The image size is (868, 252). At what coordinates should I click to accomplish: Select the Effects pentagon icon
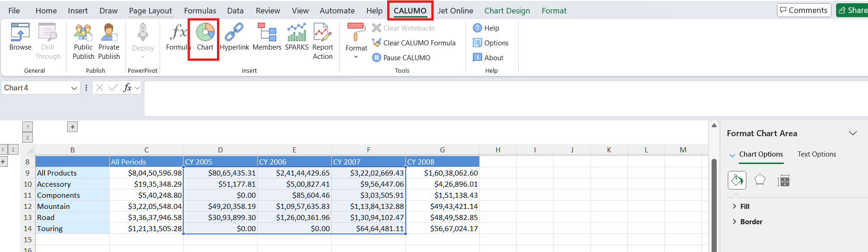click(x=760, y=180)
